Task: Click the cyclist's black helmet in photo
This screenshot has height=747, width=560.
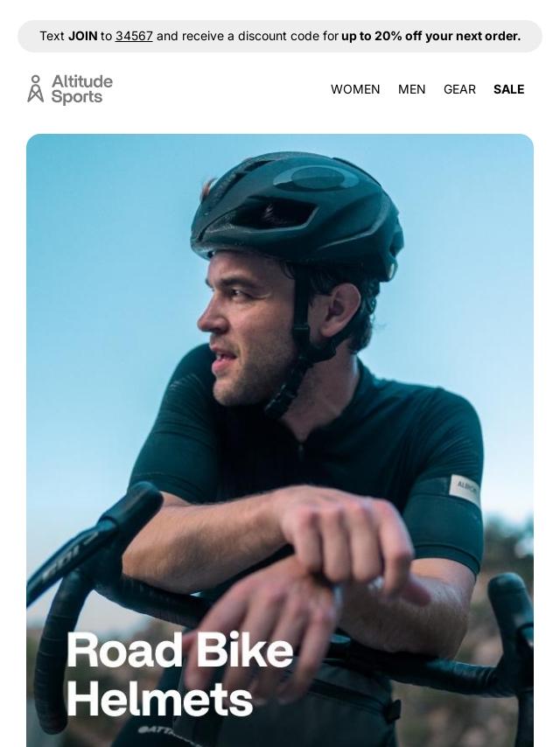Action: click(297, 210)
